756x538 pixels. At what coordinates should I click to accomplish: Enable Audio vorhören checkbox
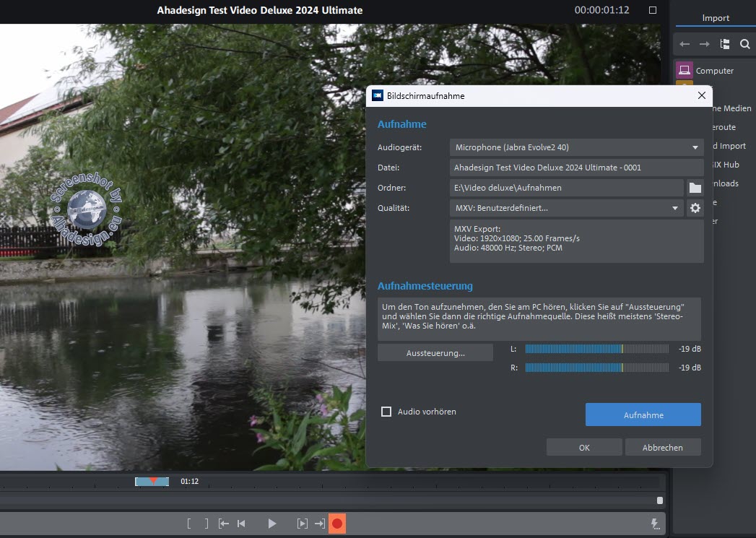coord(386,412)
